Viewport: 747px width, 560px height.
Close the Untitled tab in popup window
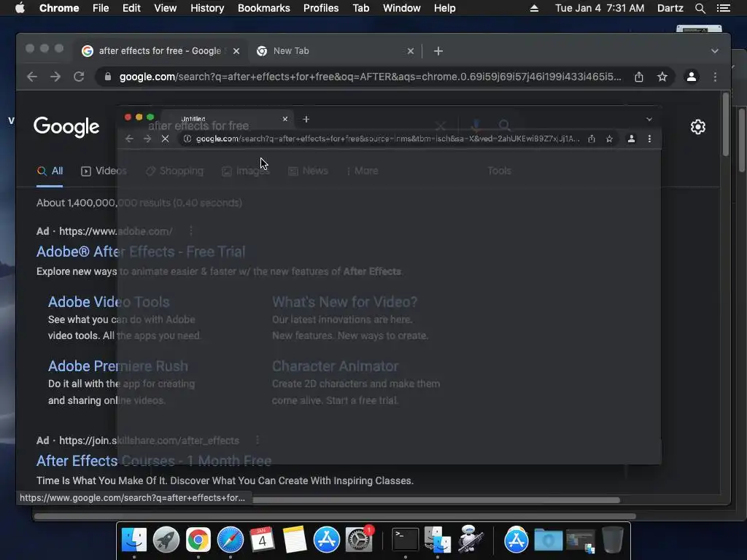(285, 119)
